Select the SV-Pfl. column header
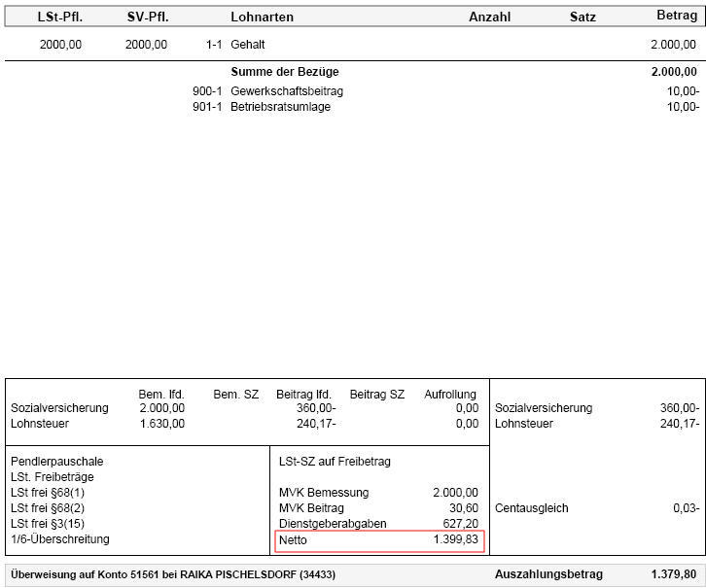The image size is (706, 588). pos(148,17)
